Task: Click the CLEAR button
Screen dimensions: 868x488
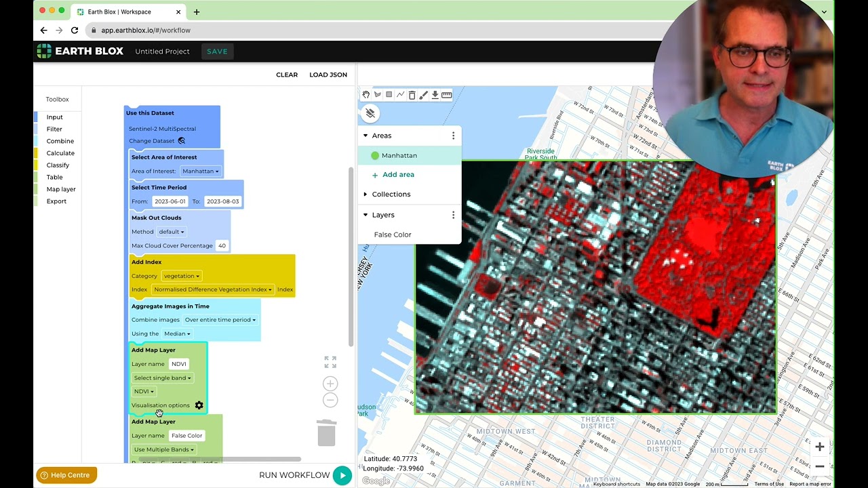Action: point(287,75)
